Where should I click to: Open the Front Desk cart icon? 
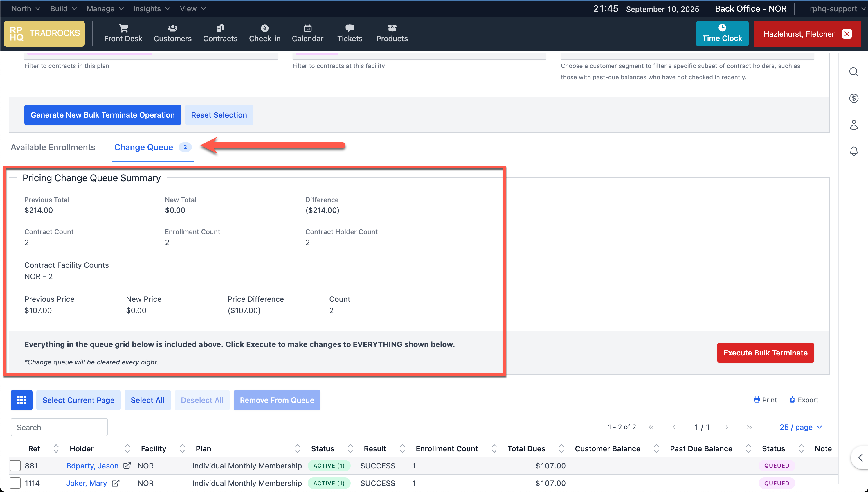(x=123, y=28)
